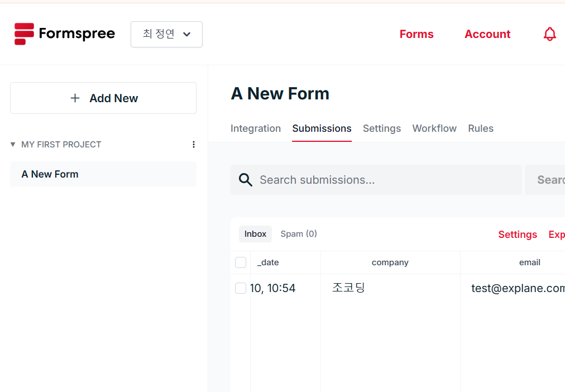Open the My First Project three-dot menu
565x392 pixels.
pyautogui.click(x=194, y=145)
